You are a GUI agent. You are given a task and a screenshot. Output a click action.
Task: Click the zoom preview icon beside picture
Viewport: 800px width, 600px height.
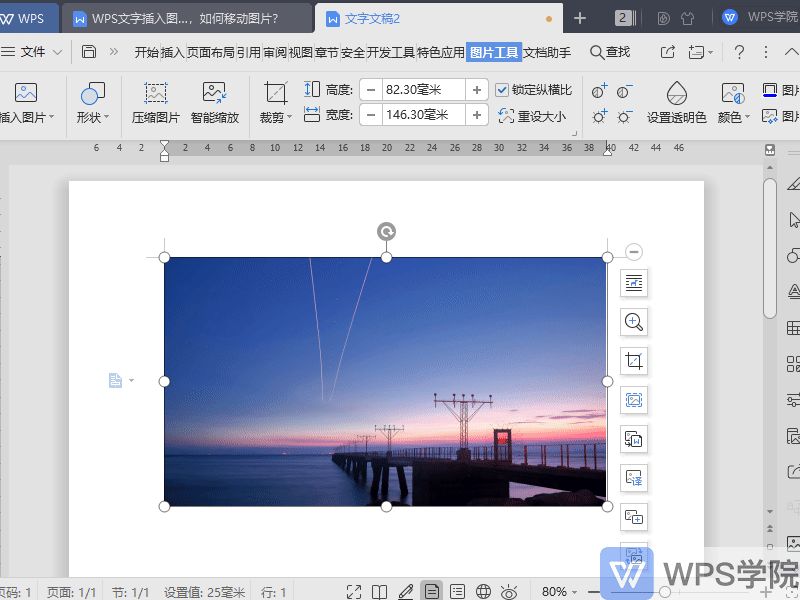pos(634,322)
